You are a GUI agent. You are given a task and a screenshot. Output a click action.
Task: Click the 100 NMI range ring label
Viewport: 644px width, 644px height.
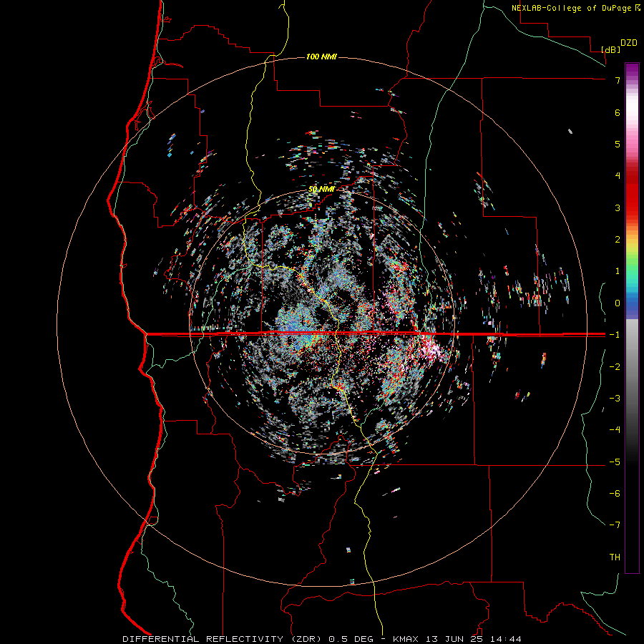point(321,57)
